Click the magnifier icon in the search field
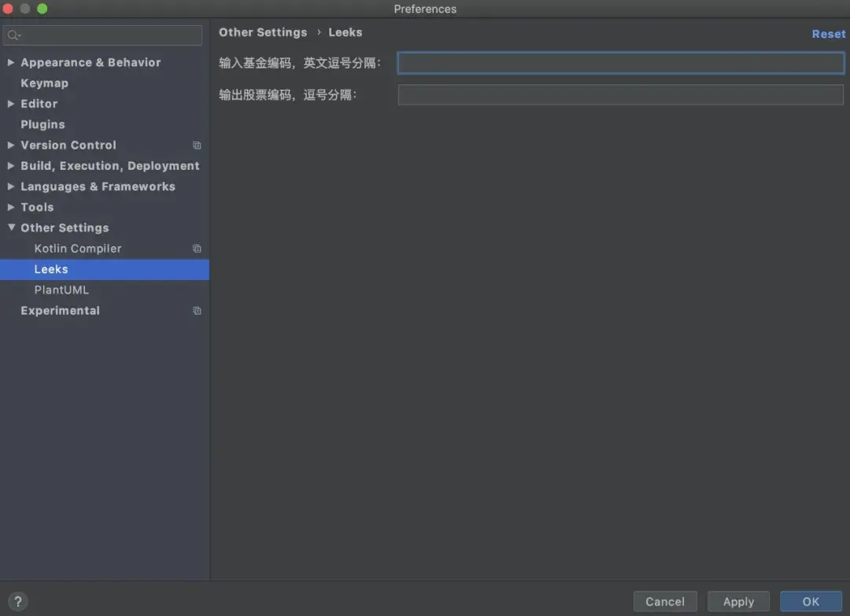This screenshot has height=616, width=850. coord(13,35)
